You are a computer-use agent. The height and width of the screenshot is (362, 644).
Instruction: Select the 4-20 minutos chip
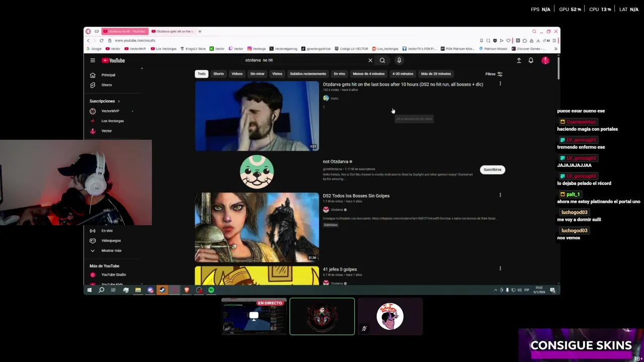point(403,74)
